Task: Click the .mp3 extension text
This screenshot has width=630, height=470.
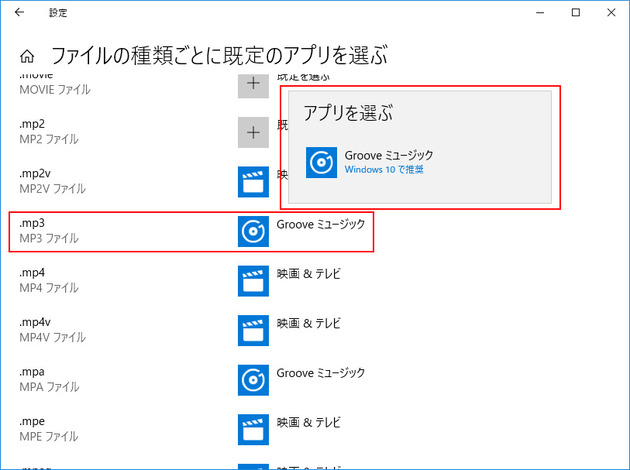Action: (32, 223)
